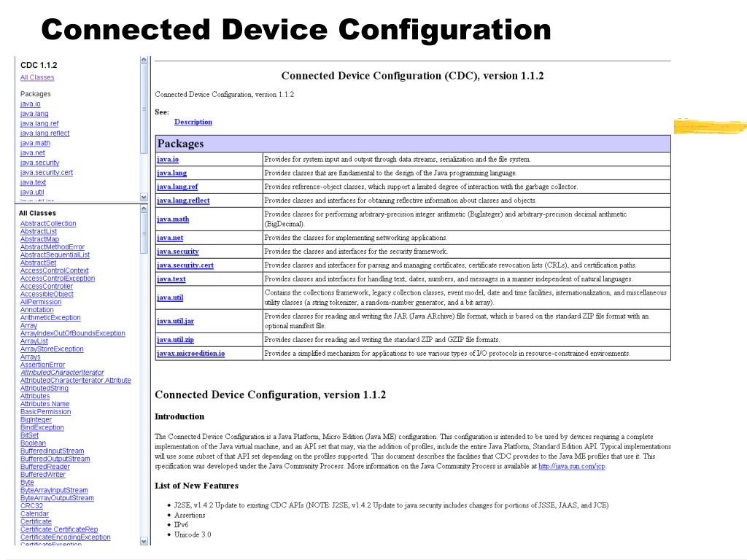Click the packages frame scroll-down arrow
The image size is (747, 560).
144,197
